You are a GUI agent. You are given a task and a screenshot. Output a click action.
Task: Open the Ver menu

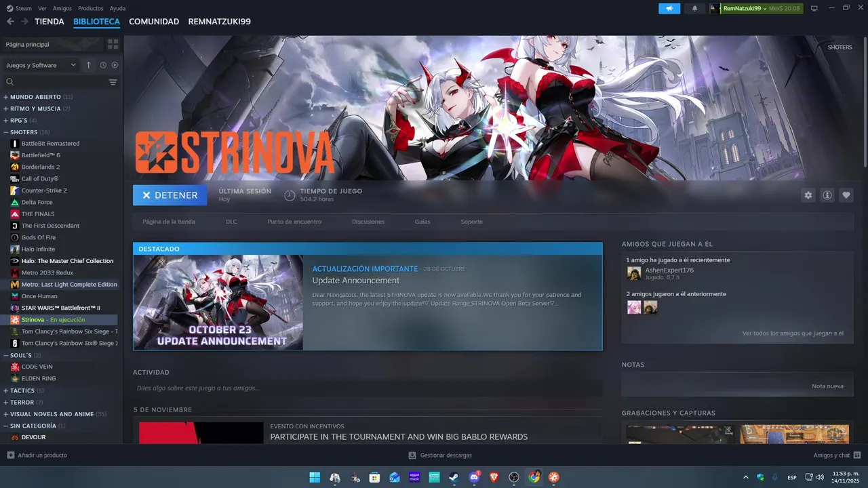42,8
